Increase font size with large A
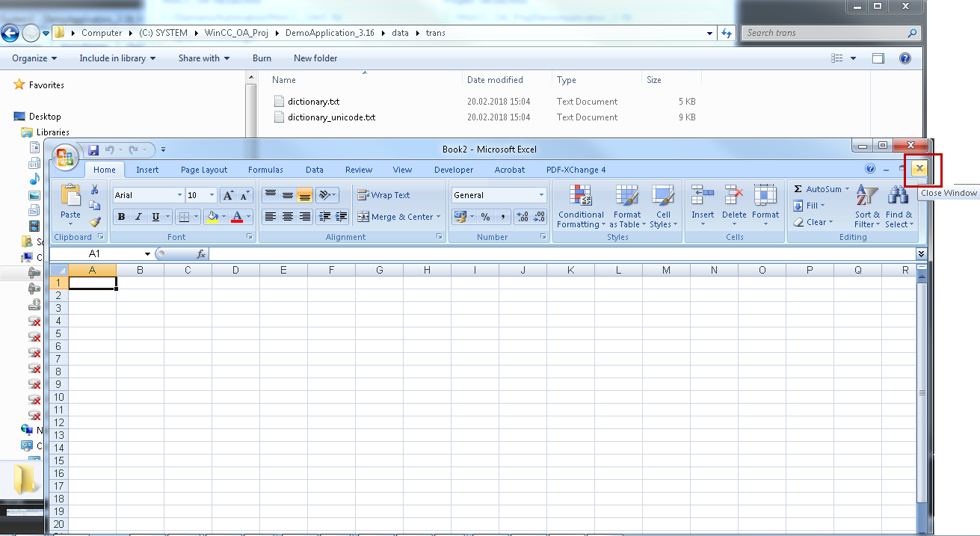Image resolution: width=980 pixels, height=536 pixels. [229, 195]
